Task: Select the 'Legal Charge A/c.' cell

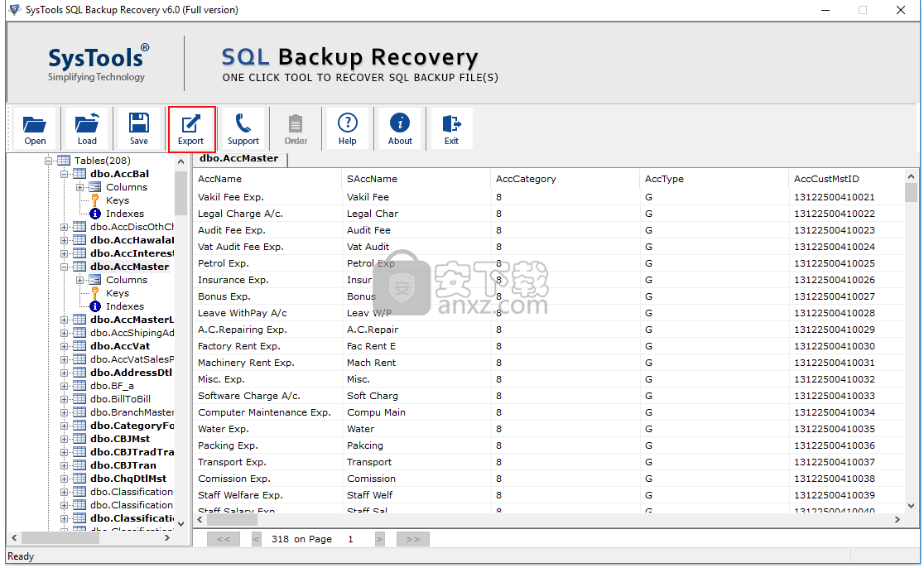Action: (267, 214)
